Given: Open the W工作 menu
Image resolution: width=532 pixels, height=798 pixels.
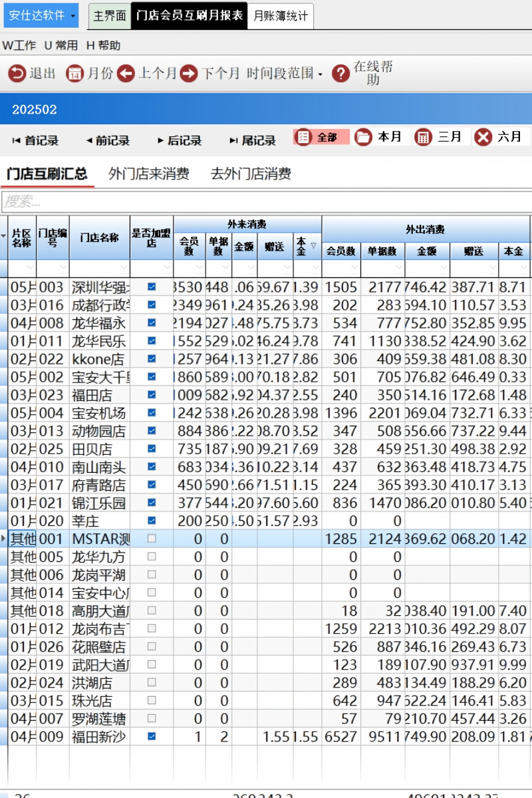Looking at the screenshot, I should point(19,45).
